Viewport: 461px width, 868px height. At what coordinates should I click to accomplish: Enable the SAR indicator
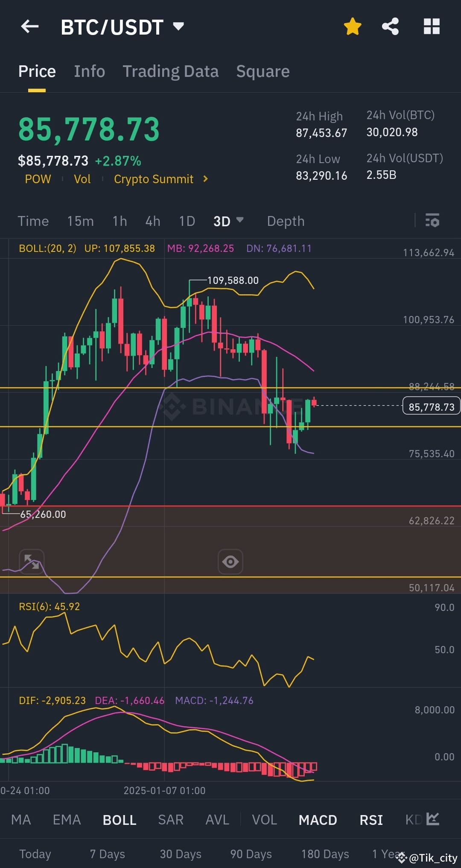pos(171,820)
